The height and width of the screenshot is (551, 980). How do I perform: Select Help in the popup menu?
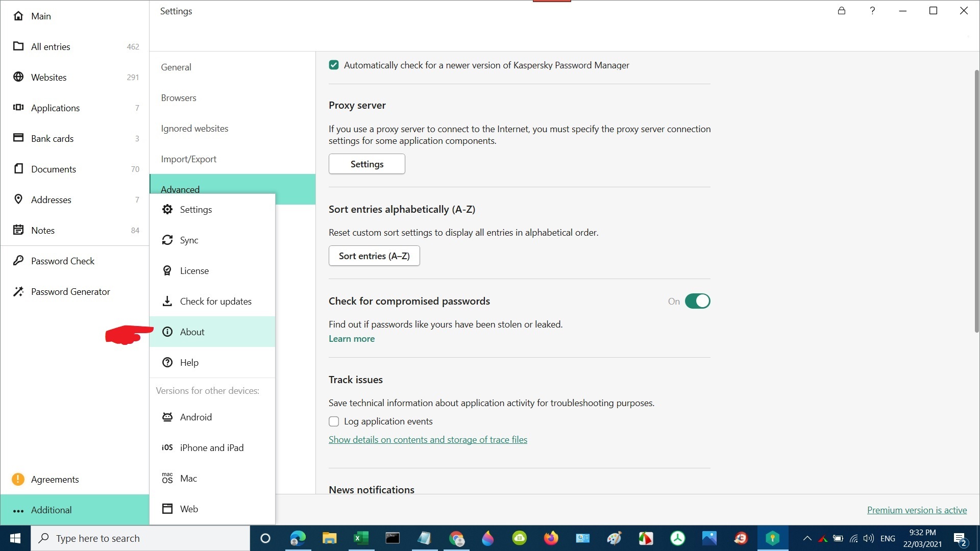[x=212, y=363]
